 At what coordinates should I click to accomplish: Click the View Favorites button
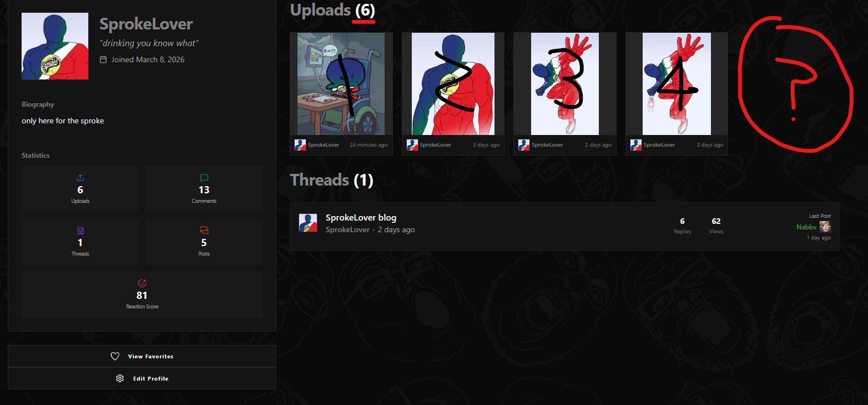(x=142, y=357)
